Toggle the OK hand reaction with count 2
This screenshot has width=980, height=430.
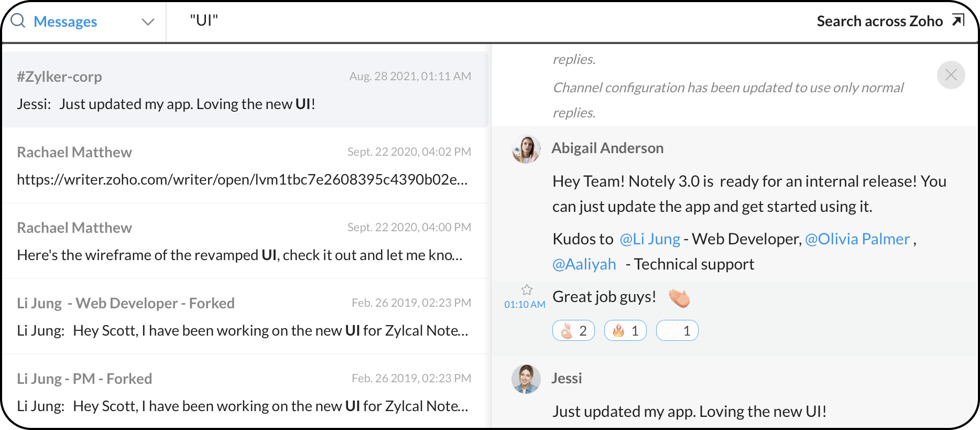[x=573, y=330]
